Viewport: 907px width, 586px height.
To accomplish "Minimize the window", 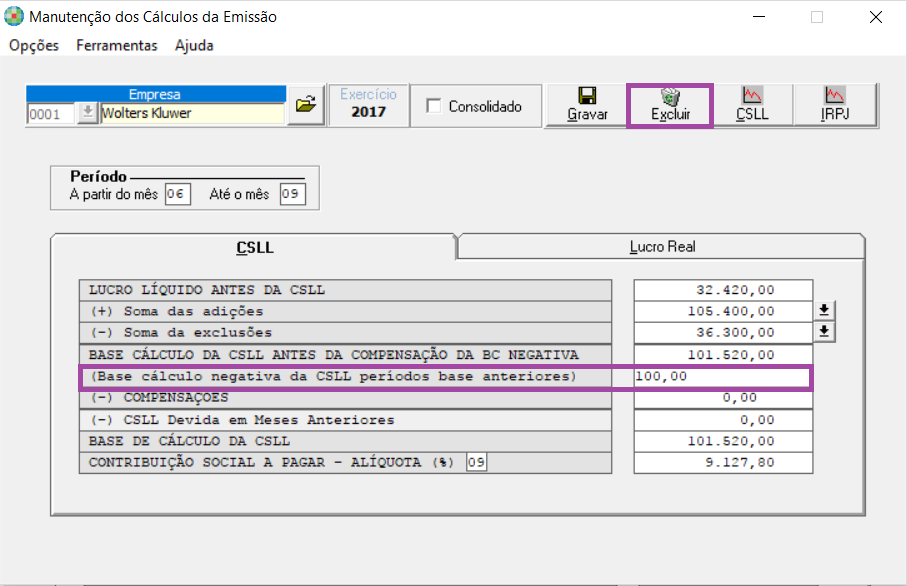I will pos(759,17).
